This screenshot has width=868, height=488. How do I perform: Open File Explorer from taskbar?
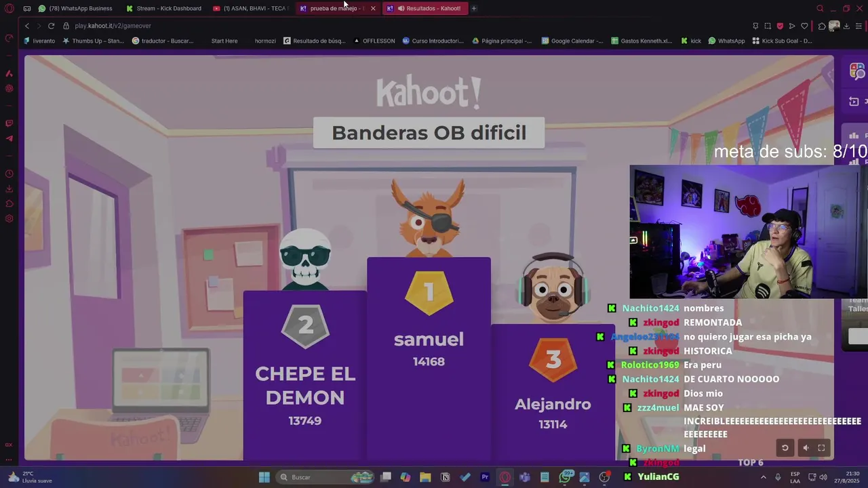click(425, 477)
